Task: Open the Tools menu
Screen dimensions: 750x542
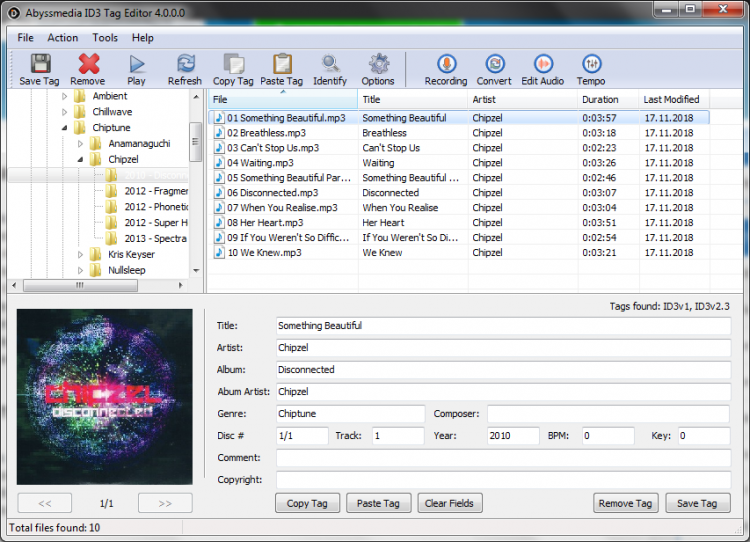Action: (x=105, y=38)
